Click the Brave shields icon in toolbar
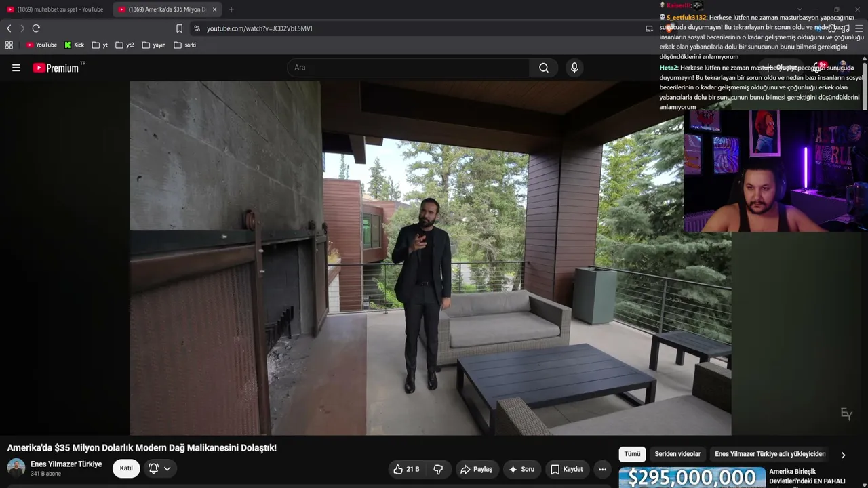 point(670,28)
